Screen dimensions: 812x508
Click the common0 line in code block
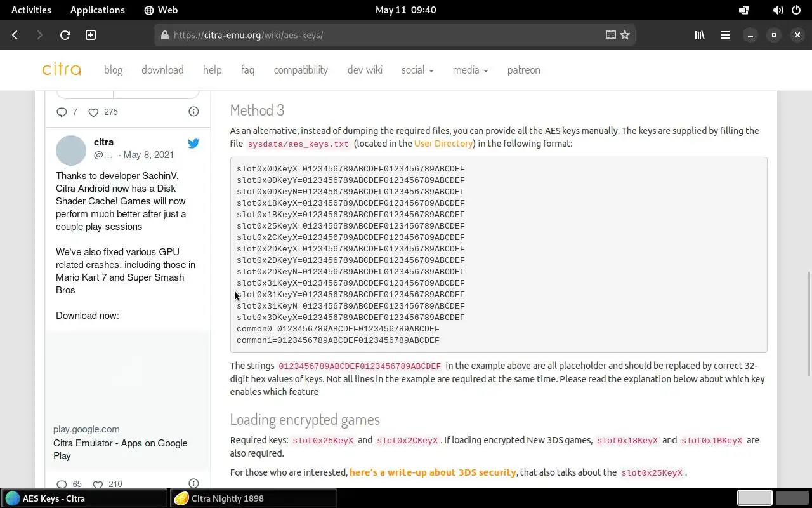pos(338,329)
